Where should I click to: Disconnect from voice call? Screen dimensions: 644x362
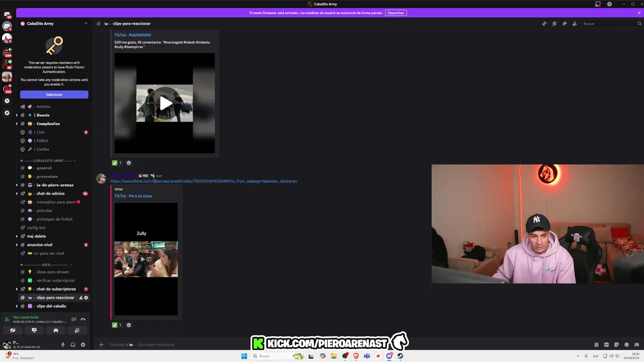[x=83, y=319]
